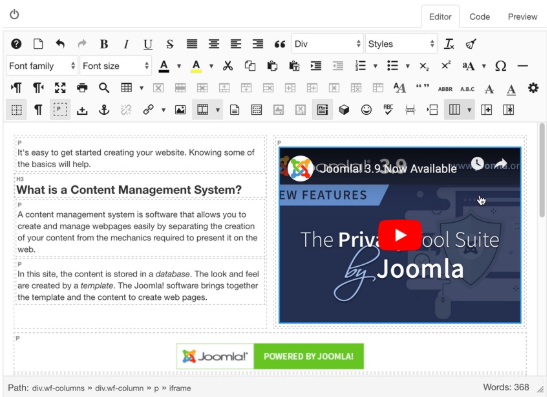Image resolution: width=547 pixels, height=397 pixels.
Task: Select div.wf-columns in the path bar
Action: (58, 388)
